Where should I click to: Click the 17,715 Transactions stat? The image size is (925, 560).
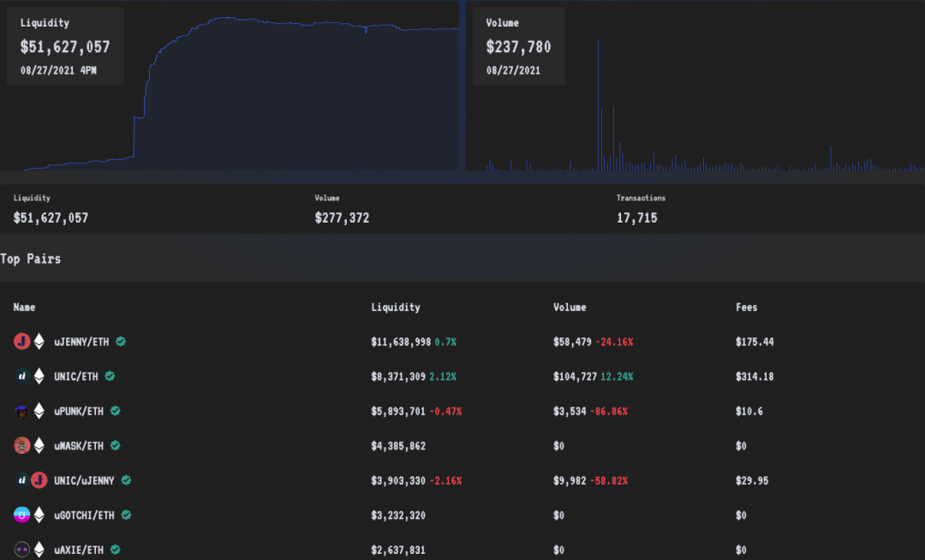[x=637, y=218]
